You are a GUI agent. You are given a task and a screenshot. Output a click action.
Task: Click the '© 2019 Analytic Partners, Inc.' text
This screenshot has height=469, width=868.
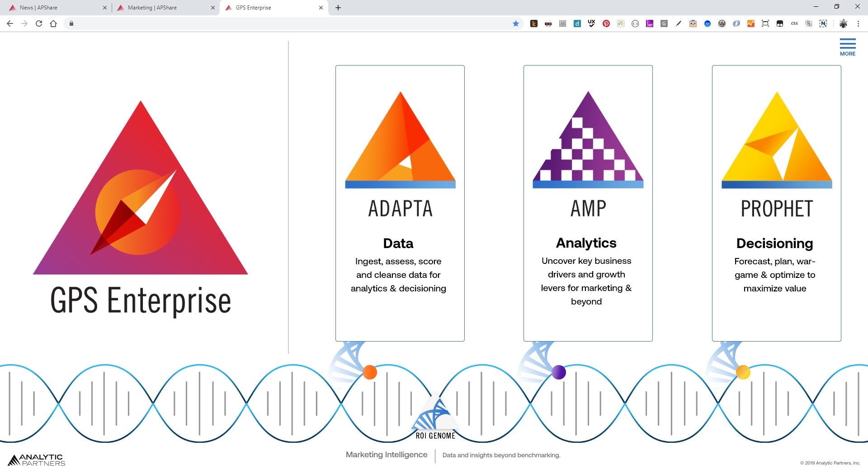[x=830, y=463]
